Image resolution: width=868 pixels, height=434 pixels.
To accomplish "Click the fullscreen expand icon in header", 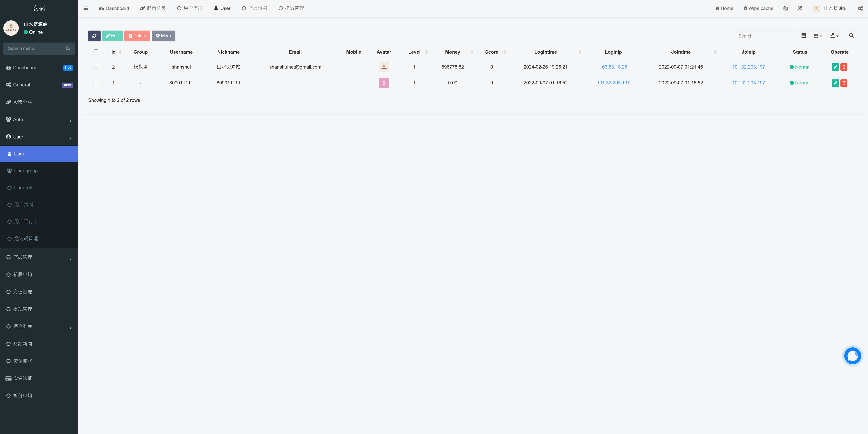I will point(800,8).
